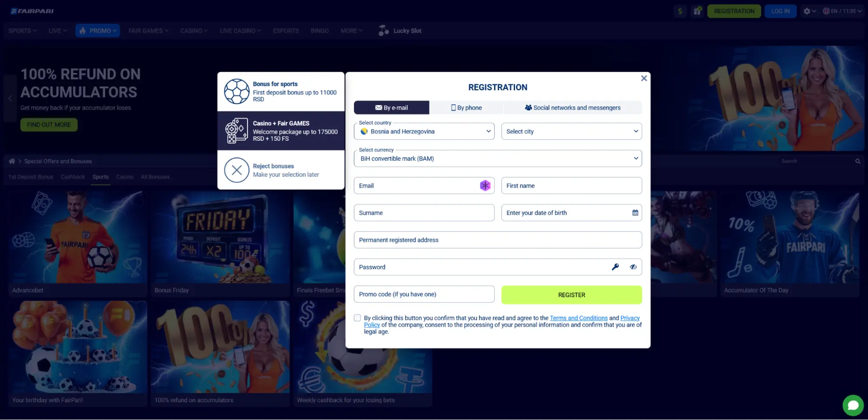Viewport: 868px width, 420px height.
Task: Open Your birthday with FairPari card
Action: 78,354
